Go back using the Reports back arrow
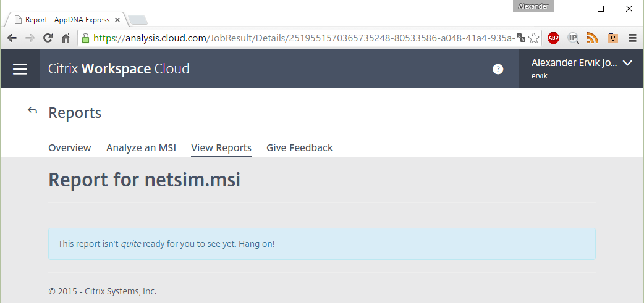 pyautogui.click(x=32, y=110)
